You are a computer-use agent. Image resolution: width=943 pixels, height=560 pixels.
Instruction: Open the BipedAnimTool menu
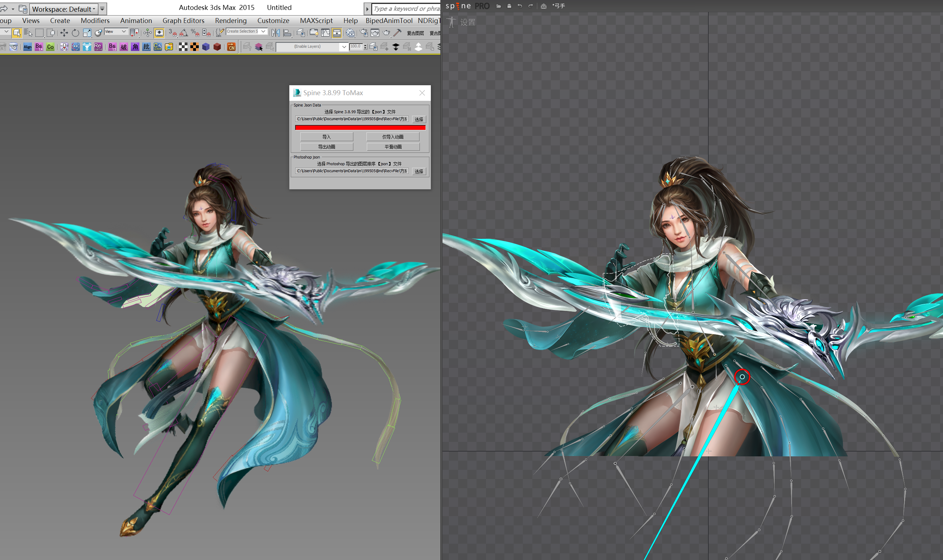(389, 21)
